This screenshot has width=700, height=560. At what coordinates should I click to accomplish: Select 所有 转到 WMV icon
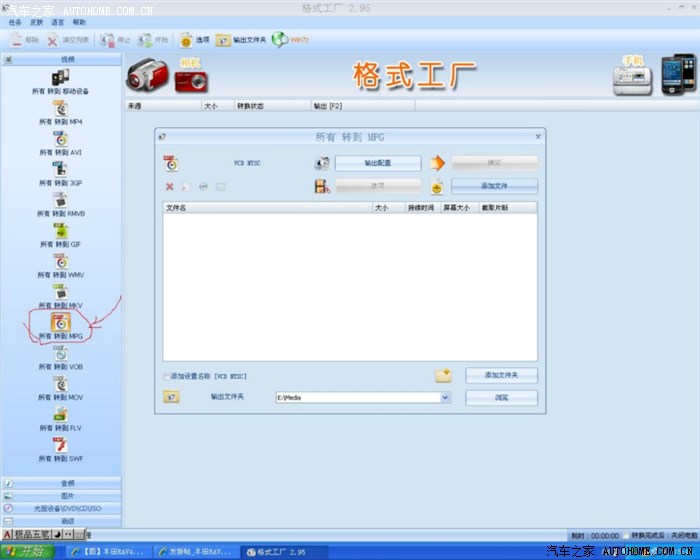click(x=60, y=261)
